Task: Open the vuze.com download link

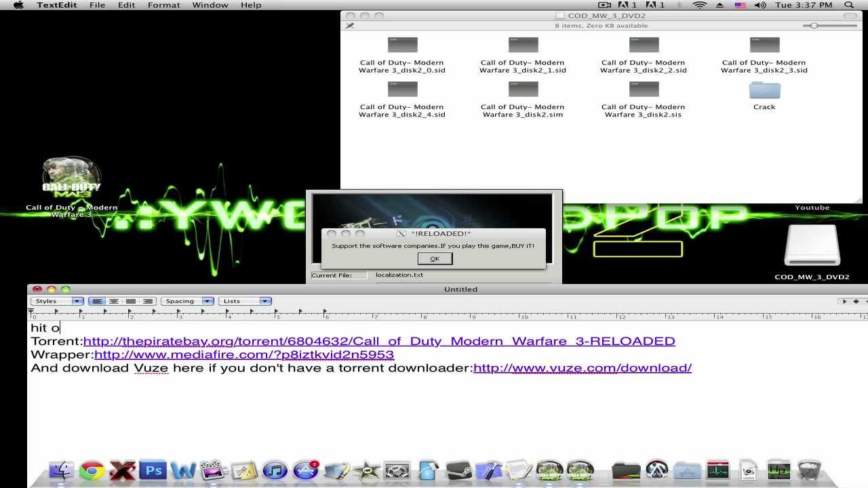Action: click(x=583, y=368)
